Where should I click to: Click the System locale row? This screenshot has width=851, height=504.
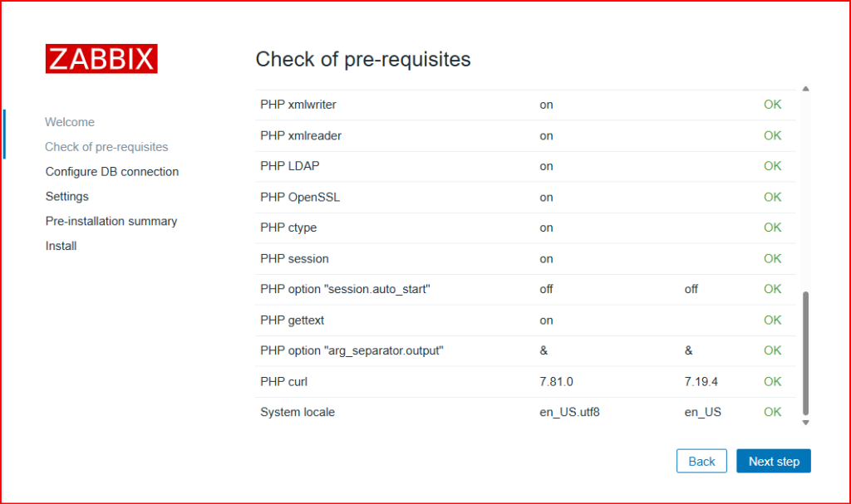[525, 413]
